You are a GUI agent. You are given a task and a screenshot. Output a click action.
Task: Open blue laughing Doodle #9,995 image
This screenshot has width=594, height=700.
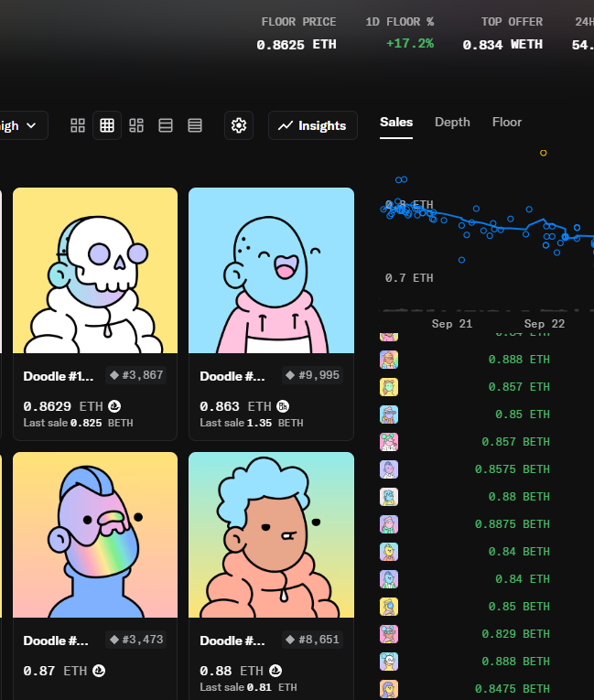[x=272, y=271]
